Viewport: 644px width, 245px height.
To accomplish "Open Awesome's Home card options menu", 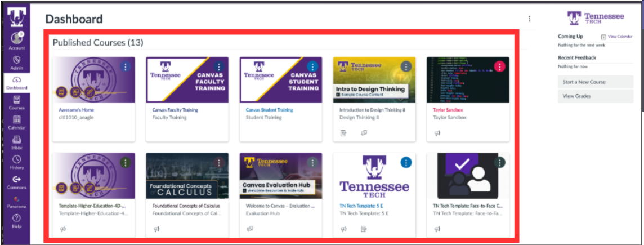I will click(x=126, y=66).
